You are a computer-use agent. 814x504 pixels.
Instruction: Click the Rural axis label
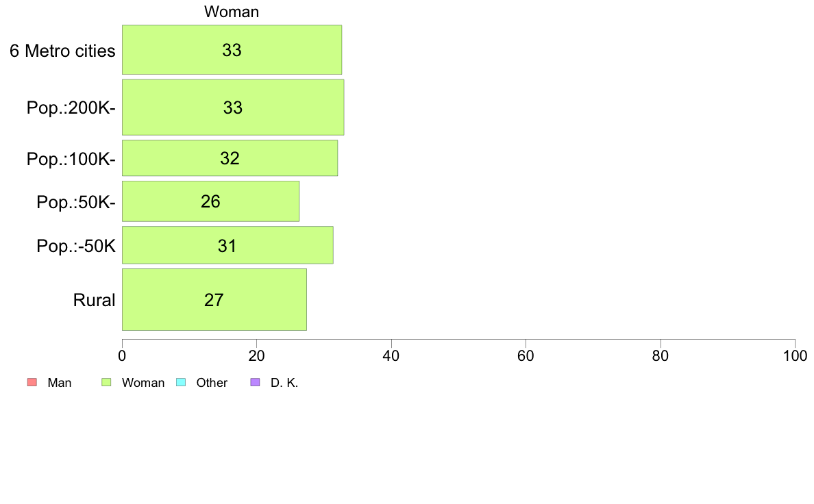point(94,300)
